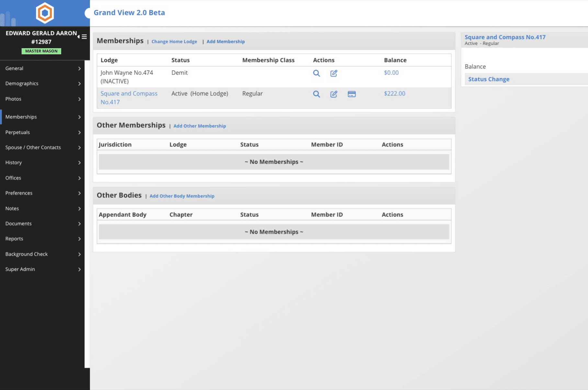The height and width of the screenshot is (390, 588).
Task: Click Add Membership link
Action: coord(226,42)
